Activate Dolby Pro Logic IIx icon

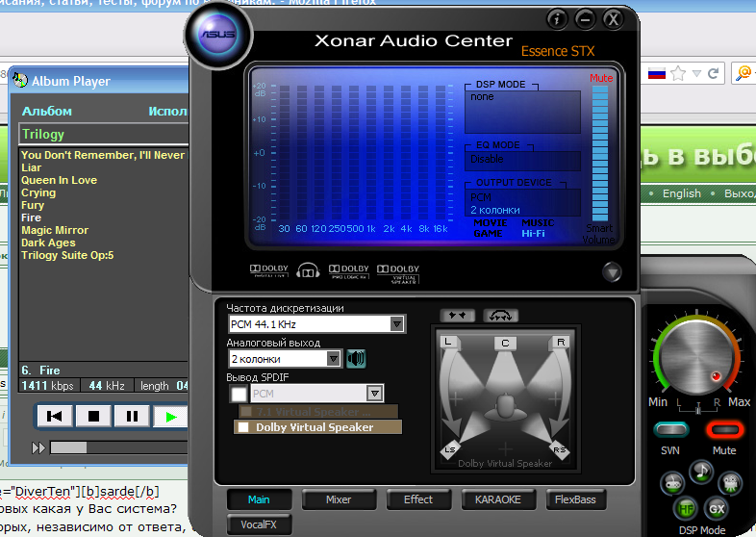coord(348,271)
